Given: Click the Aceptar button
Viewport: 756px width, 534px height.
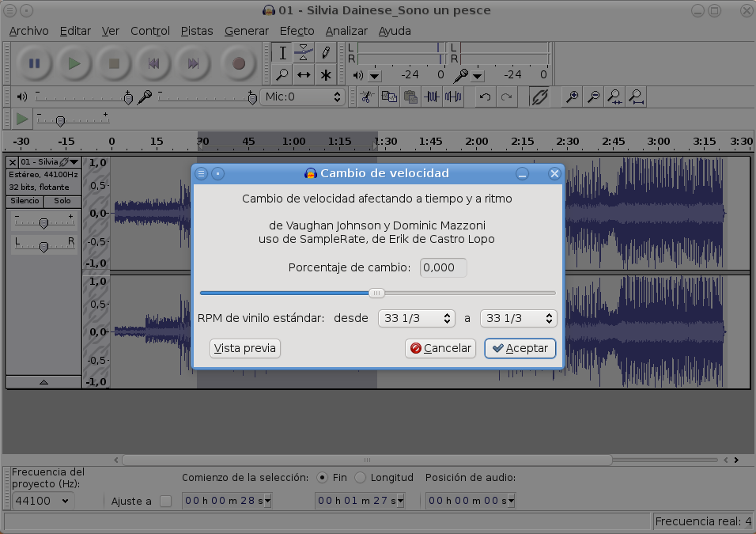Looking at the screenshot, I should click(x=520, y=348).
